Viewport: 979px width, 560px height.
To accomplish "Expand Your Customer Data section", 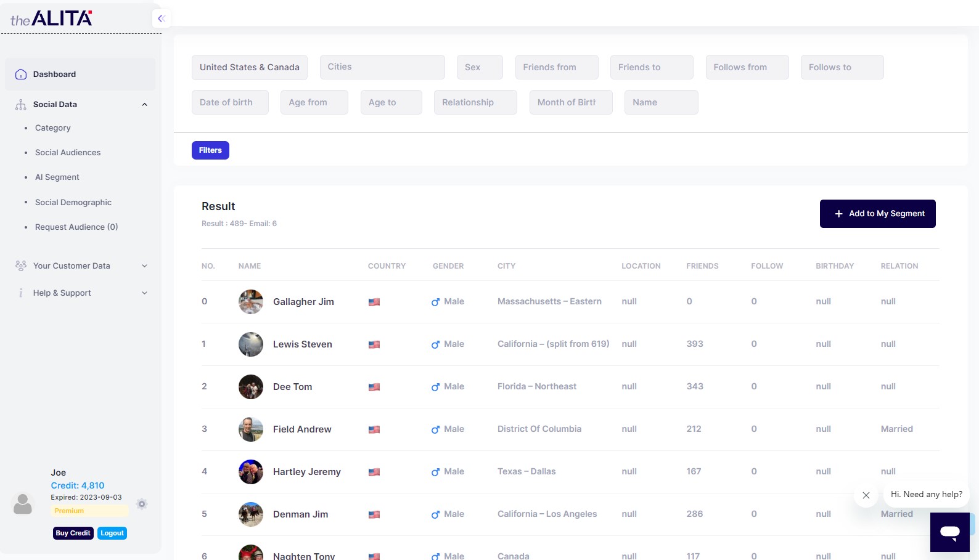I will [144, 266].
